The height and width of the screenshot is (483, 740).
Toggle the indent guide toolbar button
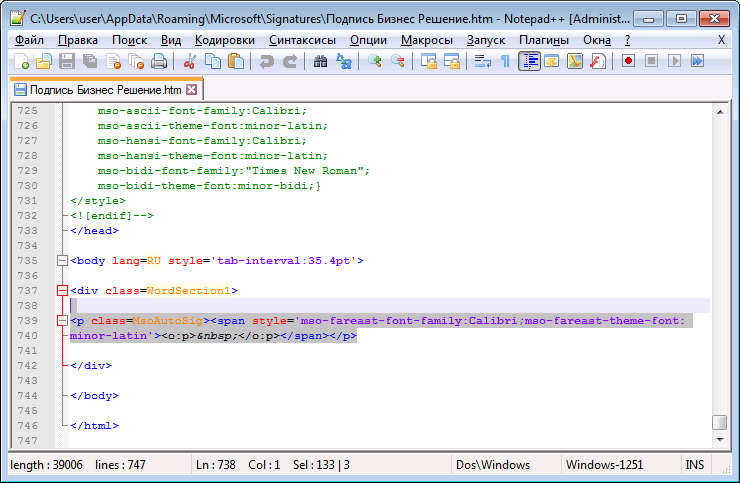(529, 61)
